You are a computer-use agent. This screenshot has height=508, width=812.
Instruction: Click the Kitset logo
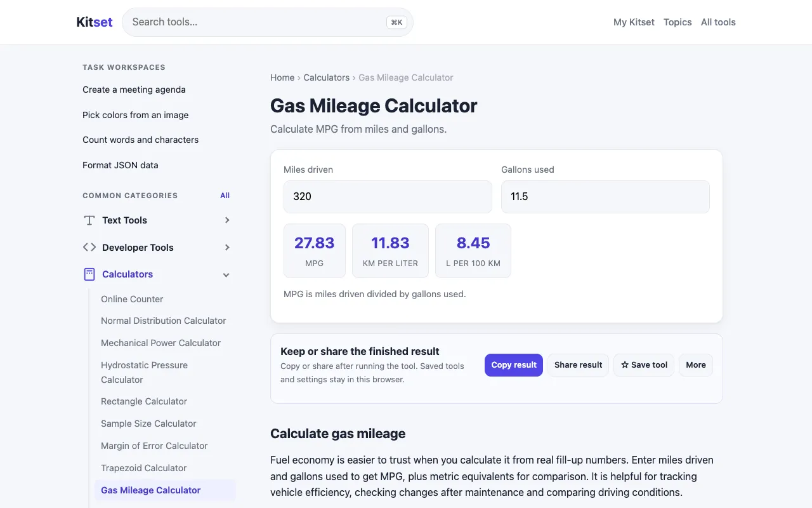[95, 22]
